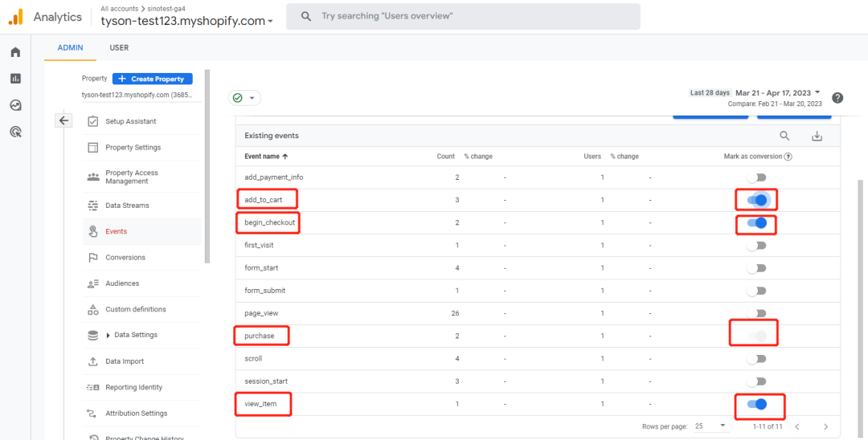
Task: Open the Explore icon in sidebar
Action: pos(15,105)
